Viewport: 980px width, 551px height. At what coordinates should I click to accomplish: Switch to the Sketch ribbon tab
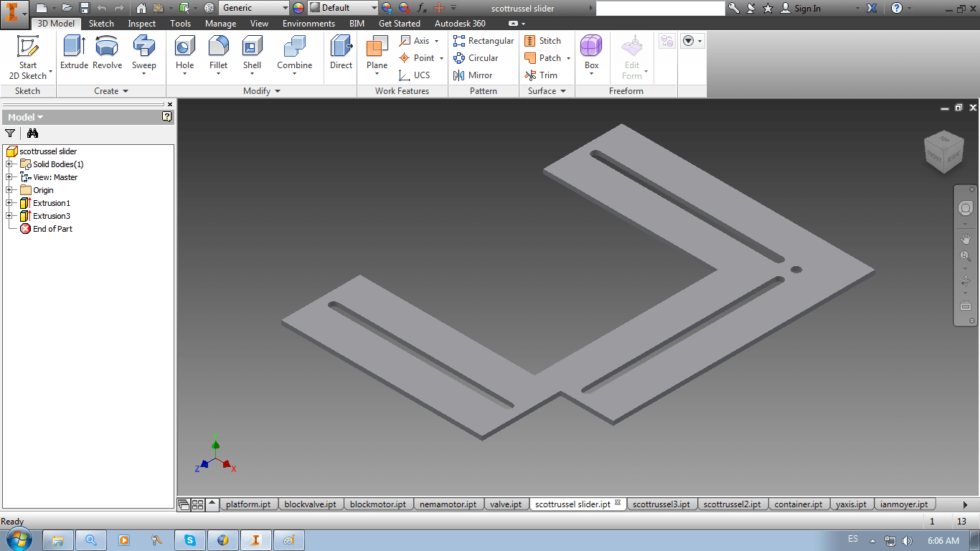[101, 24]
